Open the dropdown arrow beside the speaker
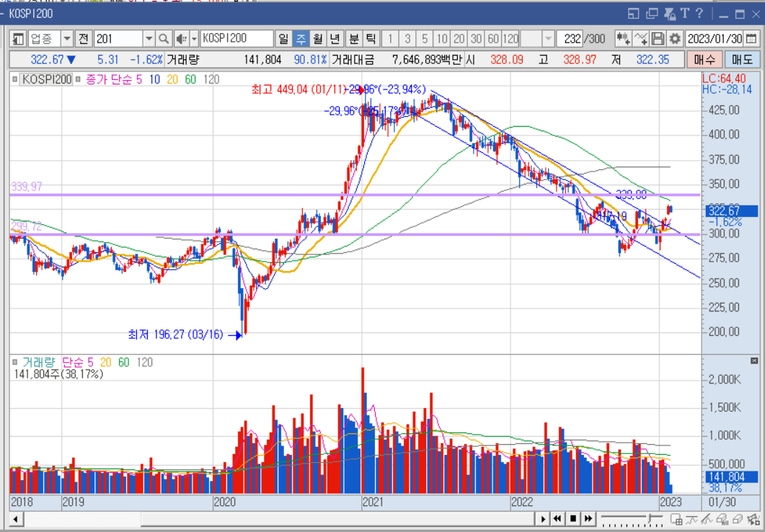The width and height of the screenshot is (765, 532). coord(194,38)
